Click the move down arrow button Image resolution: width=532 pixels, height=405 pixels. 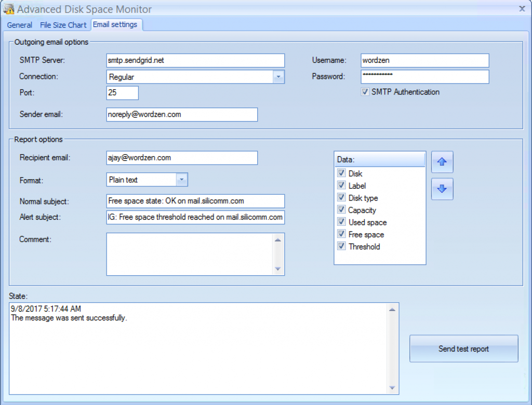tap(442, 189)
